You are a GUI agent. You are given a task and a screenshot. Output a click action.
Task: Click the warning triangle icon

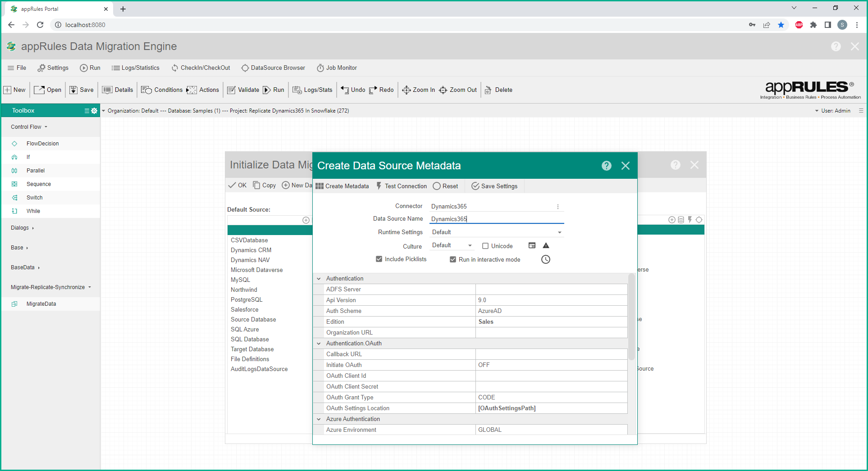click(x=546, y=246)
